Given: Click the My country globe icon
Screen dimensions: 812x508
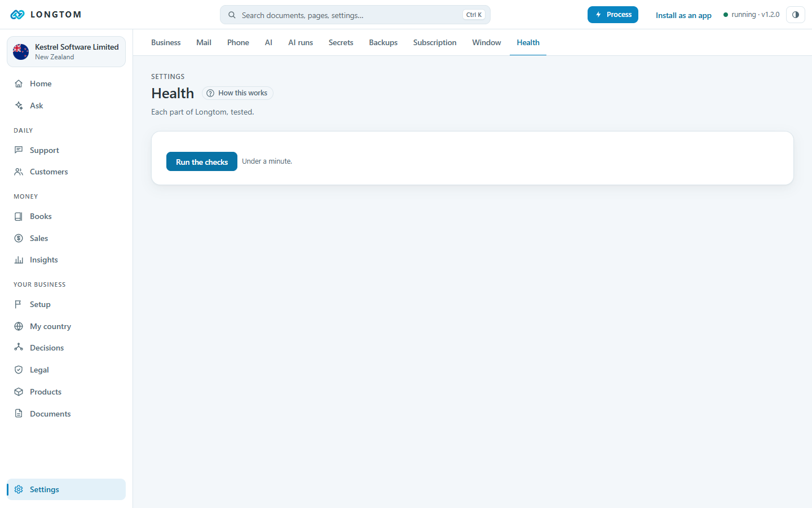Looking at the screenshot, I should 19,326.
